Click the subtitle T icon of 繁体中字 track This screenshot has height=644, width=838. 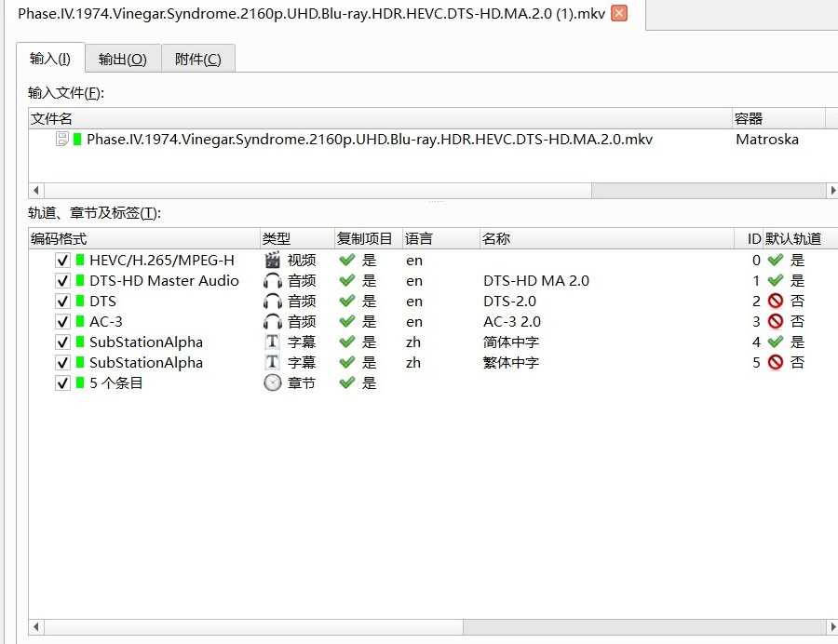(x=273, y=363)
